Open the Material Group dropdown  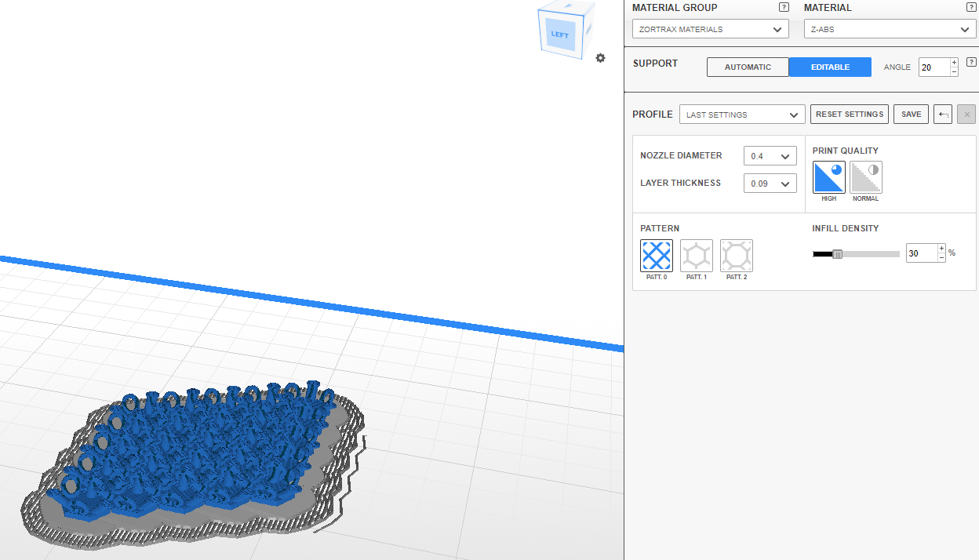(x=711, y=29)
